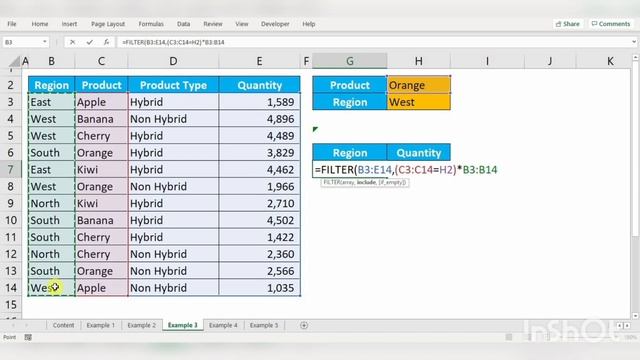Click the FILTER formula cell G7

[349, 169]
